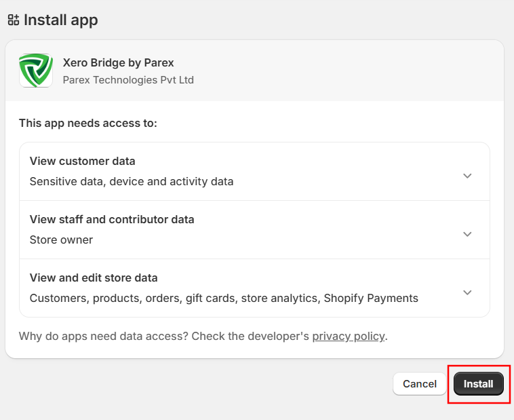This screenshot has height=420, width=514.
Task: Click Parex Technologies Pvt Ltd developer name
Action: click(x=128, y=80)
